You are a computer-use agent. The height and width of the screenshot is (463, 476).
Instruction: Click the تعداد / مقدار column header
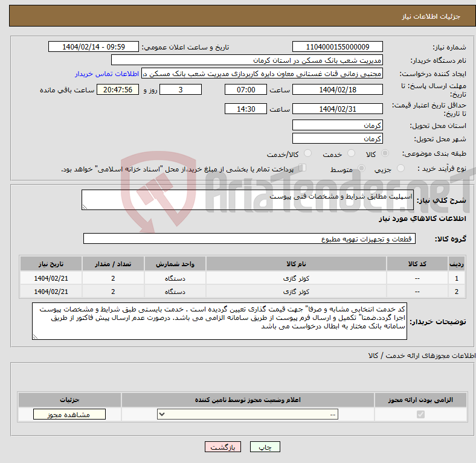[x=113, y=264]
